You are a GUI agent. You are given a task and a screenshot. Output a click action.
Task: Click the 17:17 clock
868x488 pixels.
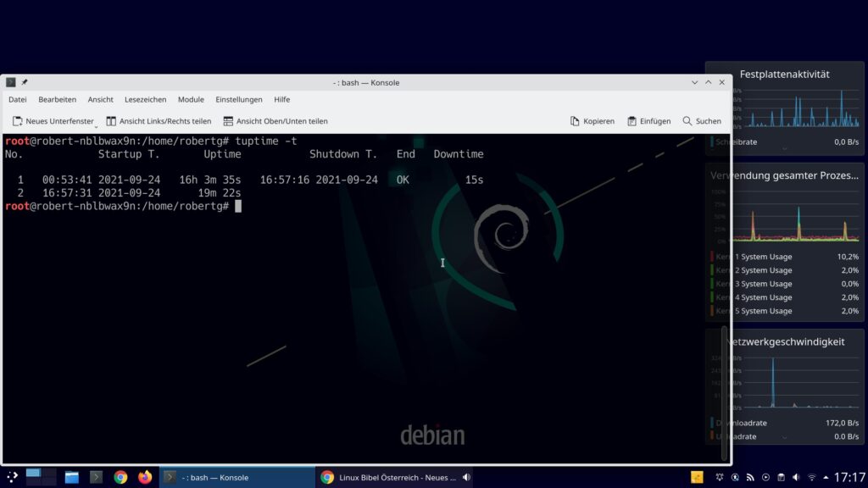[x=849, y=477]
